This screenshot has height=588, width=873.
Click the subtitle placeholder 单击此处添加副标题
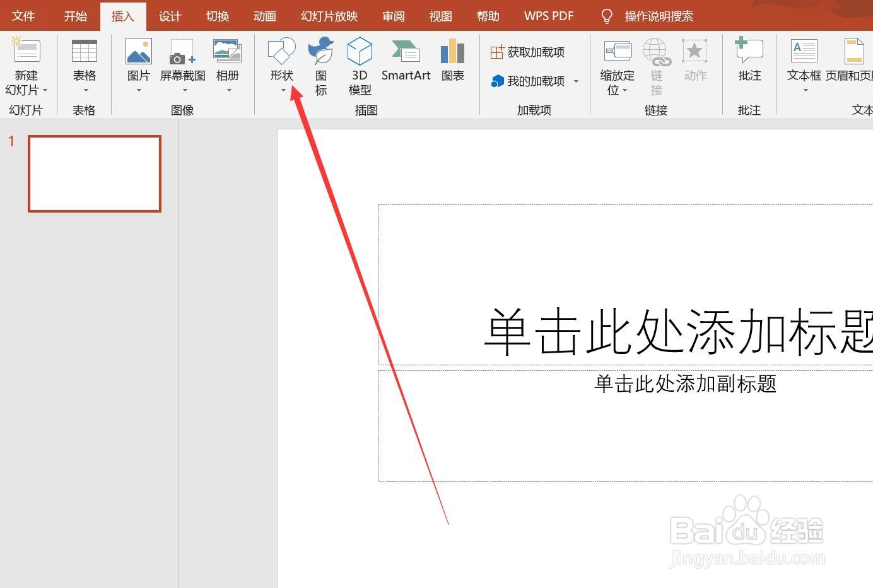tap(685, 384)
